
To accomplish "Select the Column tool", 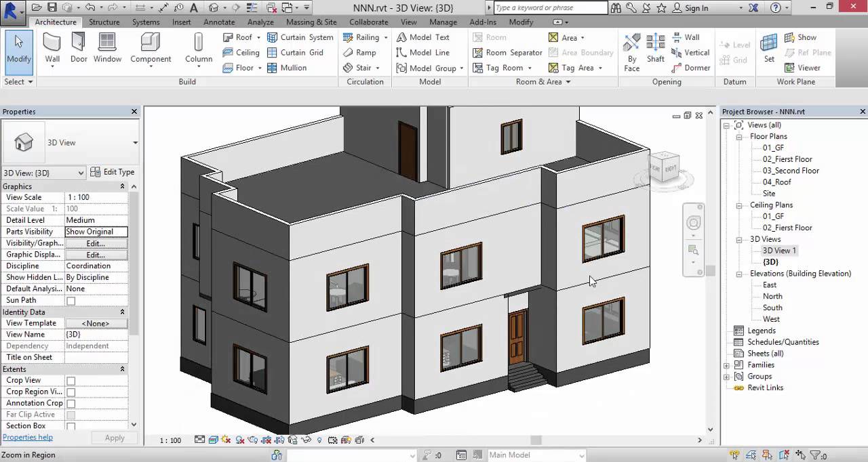I will (199, 48).
